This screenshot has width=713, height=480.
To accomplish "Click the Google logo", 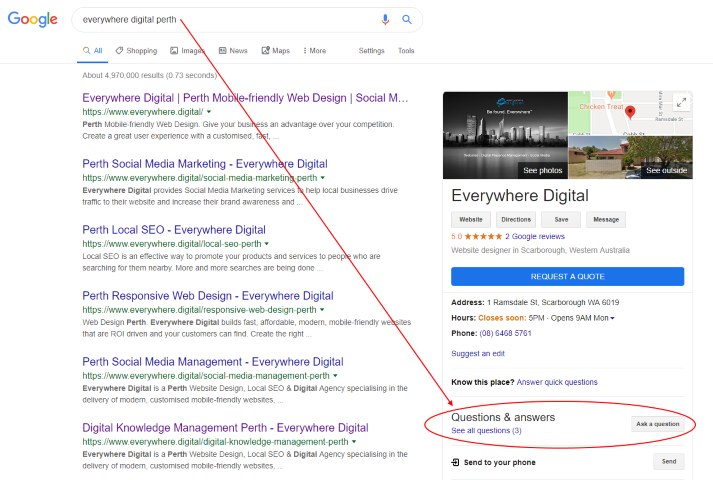I will [x=33, y=19].
